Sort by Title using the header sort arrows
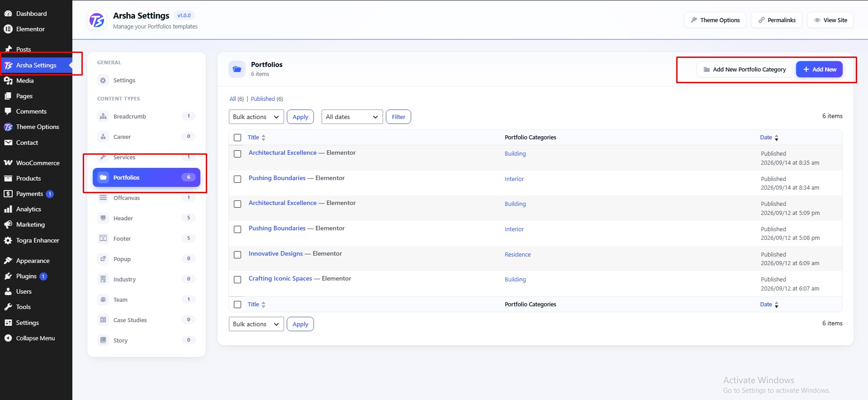The height and width of the screenshot is (400, 868). (x=263, y=138)
